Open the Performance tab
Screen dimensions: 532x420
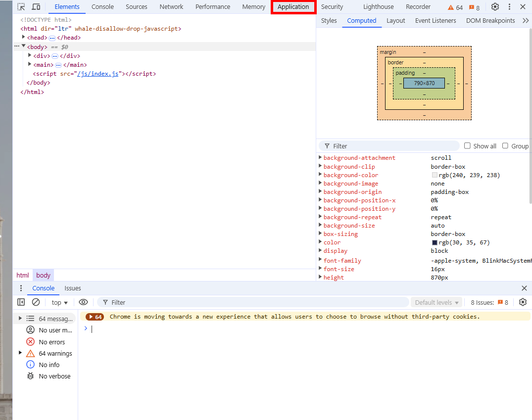coord(213,7)
